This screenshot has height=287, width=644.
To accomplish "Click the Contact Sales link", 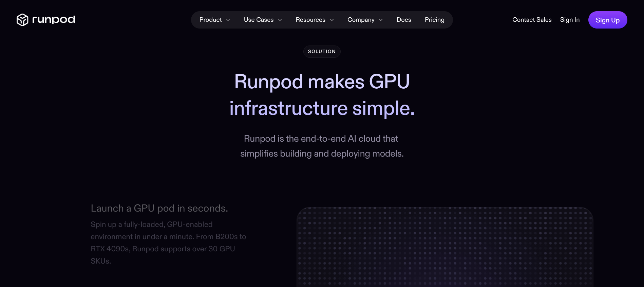I will (x=532, y=20).
